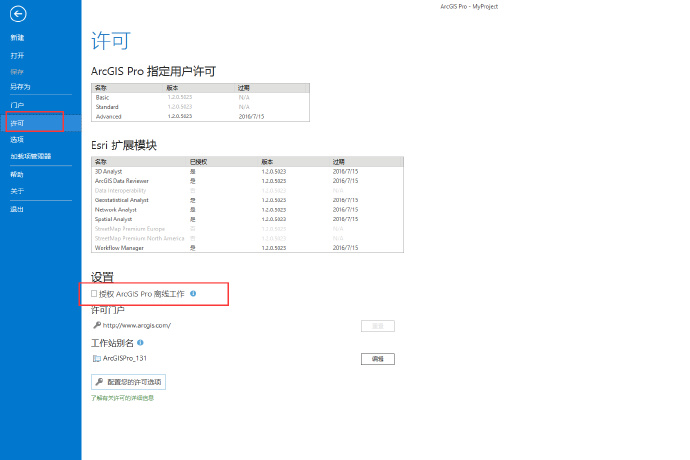Image resolution: width=690 pixels, height=460 pixels.
Task: Click 3D Analyst version 1.2.0.5023 cell
Action: pos(274,171)
